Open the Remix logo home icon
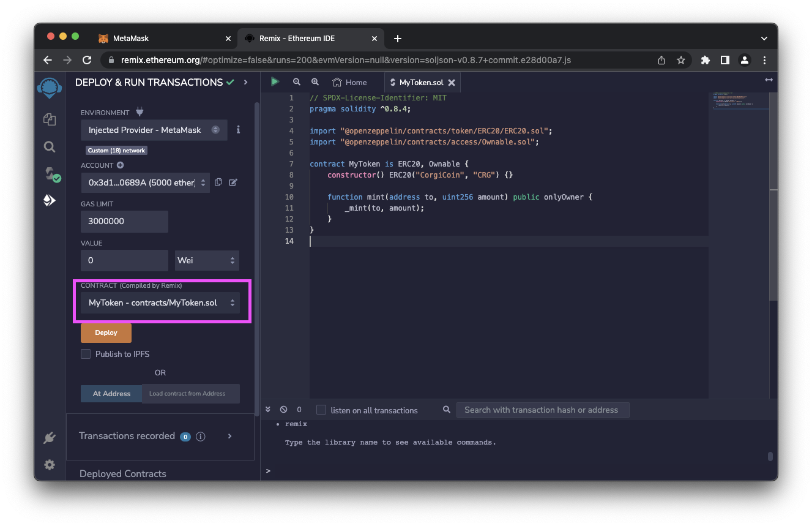This screenshot has height=526, width=812. (50, 88)
